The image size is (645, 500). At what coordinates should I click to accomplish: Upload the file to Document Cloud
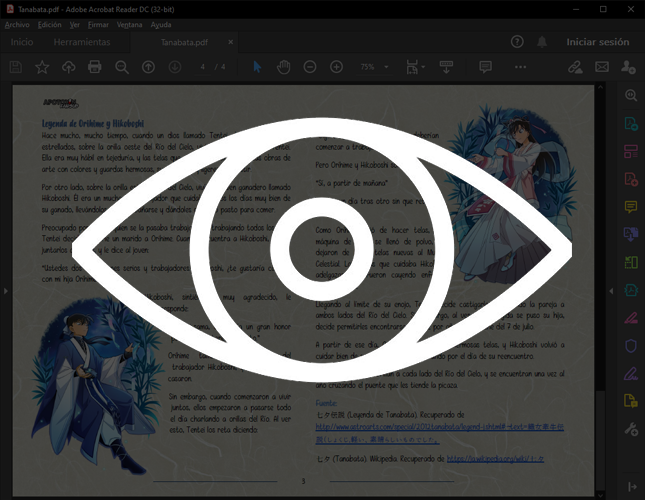[x=68, y=67]
